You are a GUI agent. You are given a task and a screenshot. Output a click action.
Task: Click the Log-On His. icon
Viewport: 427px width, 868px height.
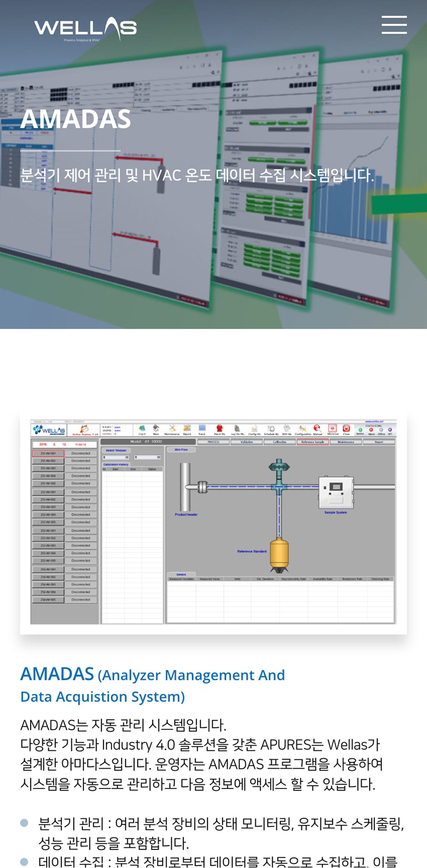coord(237,429)
